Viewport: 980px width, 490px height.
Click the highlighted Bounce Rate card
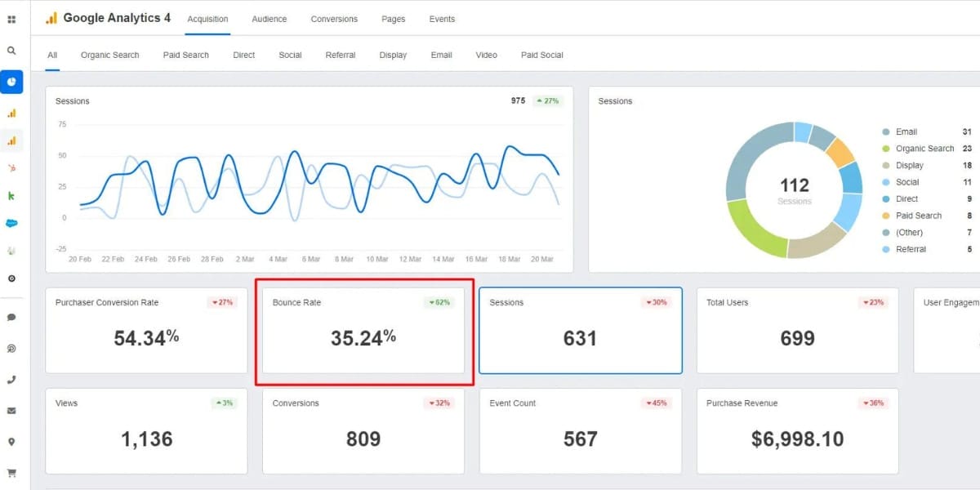[363, 331]
